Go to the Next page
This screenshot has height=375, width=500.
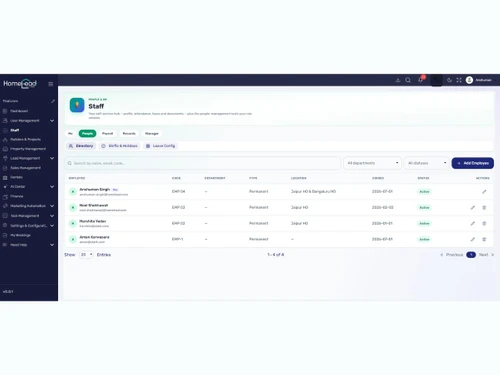tap(486, 255)
